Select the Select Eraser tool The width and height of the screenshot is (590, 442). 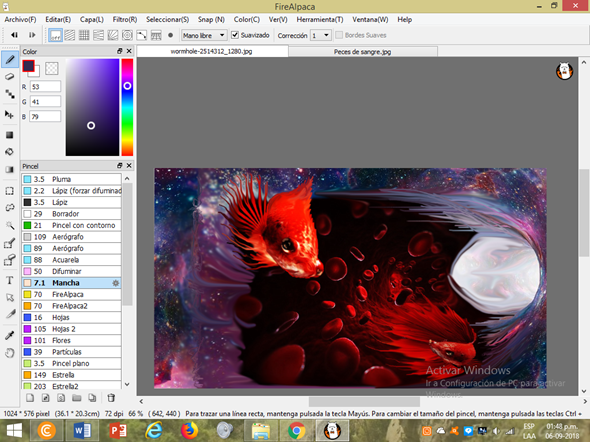coord(10,260)
